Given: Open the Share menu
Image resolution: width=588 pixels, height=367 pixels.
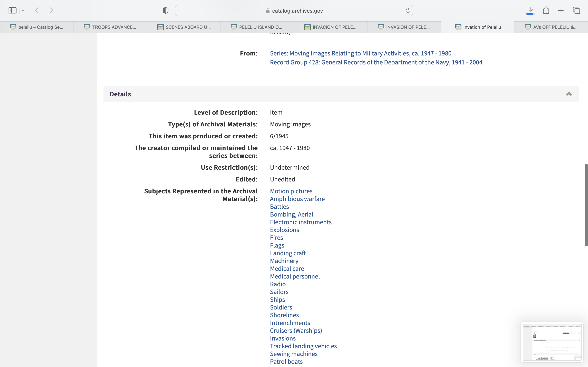Looking at the screenshot, I should (546, 10).
